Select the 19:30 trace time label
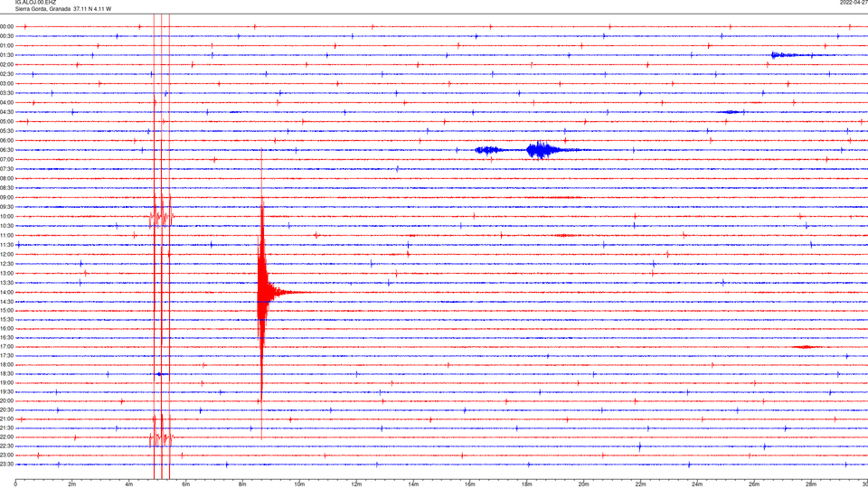868x488 pixels. 7,391
